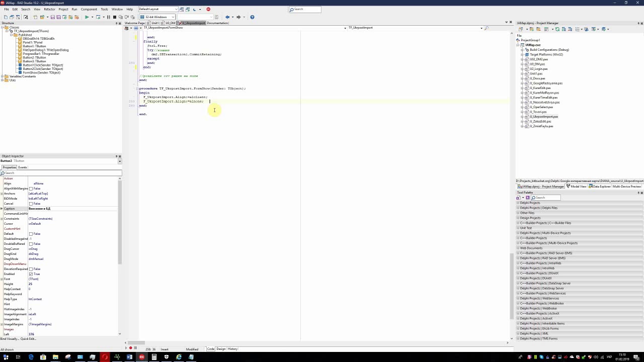The image size is (644, 362).
Task: Open the Tools menu
Action: coord(104,9)
